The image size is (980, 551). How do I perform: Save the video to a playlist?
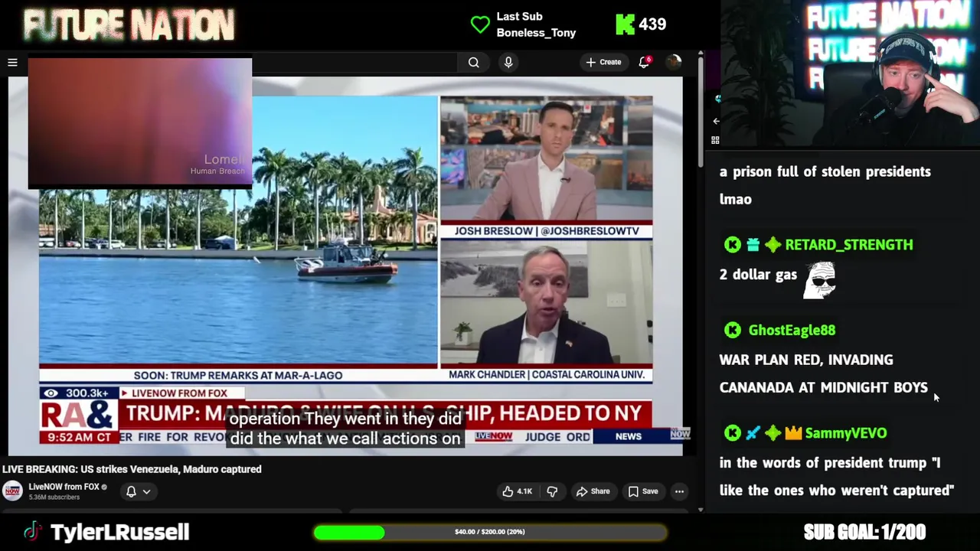[x=643, y=491]
